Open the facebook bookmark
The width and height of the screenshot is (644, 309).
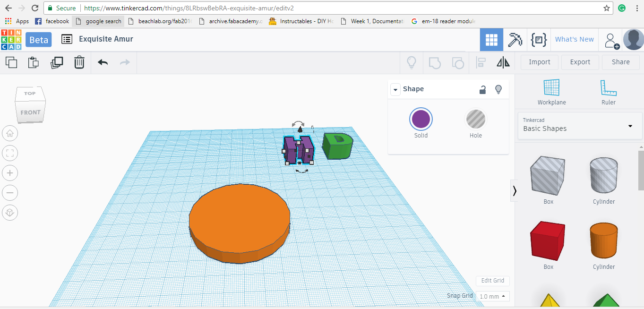point(52,21)
